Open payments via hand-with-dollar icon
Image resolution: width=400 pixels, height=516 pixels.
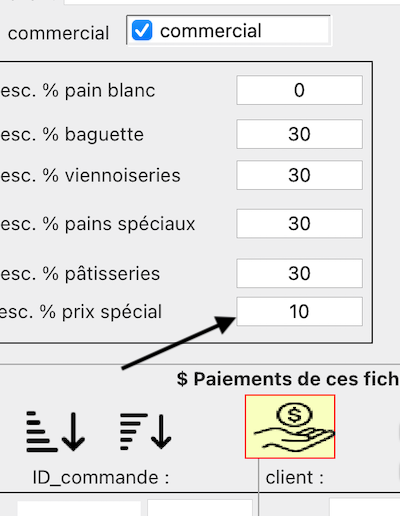pos(290,427)
